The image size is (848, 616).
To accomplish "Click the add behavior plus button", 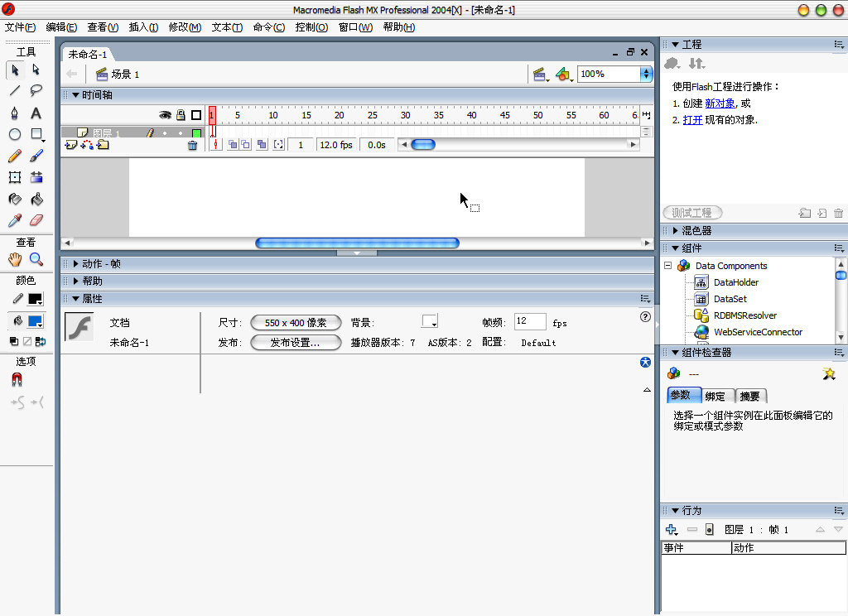I will point(671,530).
